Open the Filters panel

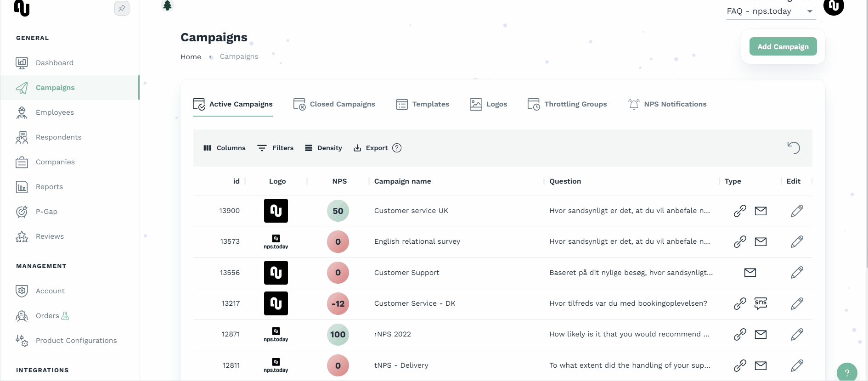click(x=276, y=148)
